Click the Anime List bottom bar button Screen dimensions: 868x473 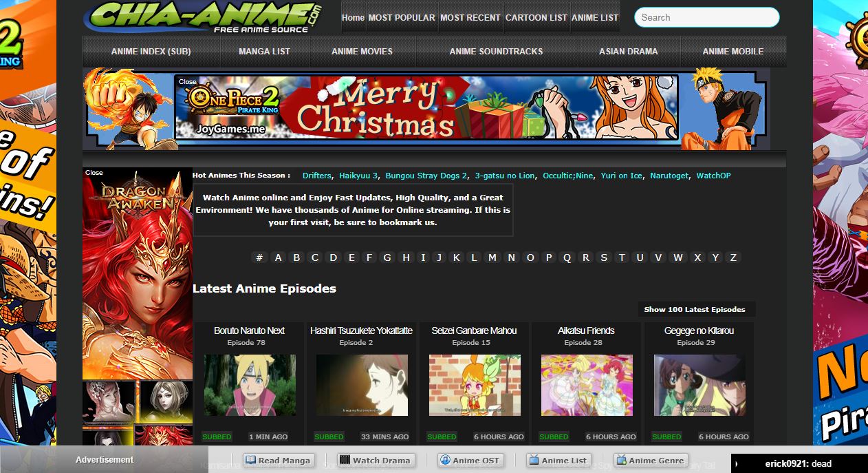point(558,461)
